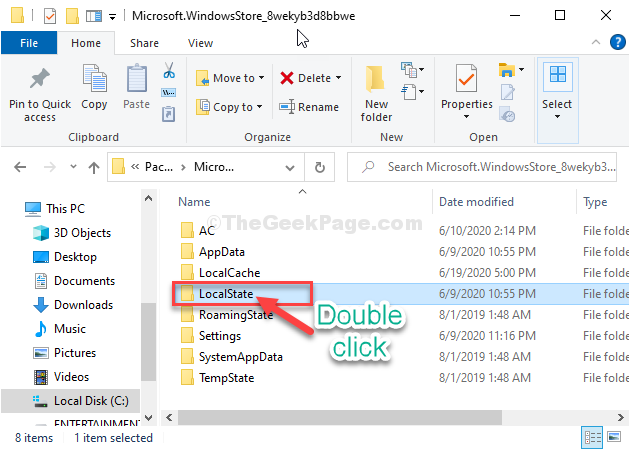Open Downloads in navigation pane

(x=73, y=305)
